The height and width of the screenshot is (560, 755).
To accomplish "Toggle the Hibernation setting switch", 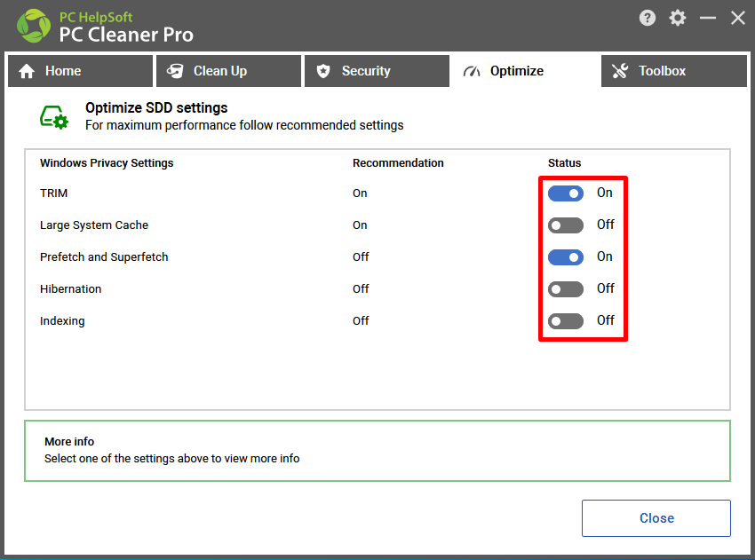I will pos(566,289).
